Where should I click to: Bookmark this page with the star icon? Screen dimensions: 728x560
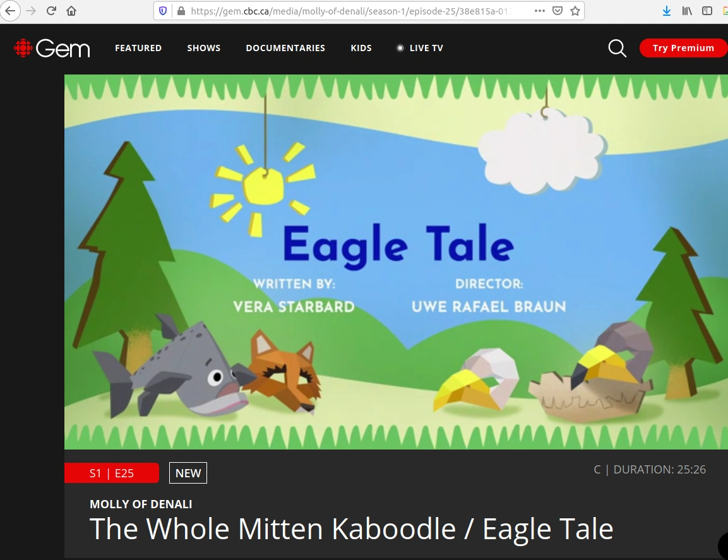pyautogui.click(x=575, y=11)
